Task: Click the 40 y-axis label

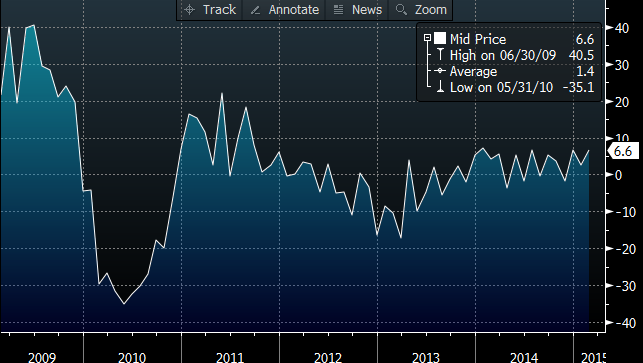Action: [621, 28]
